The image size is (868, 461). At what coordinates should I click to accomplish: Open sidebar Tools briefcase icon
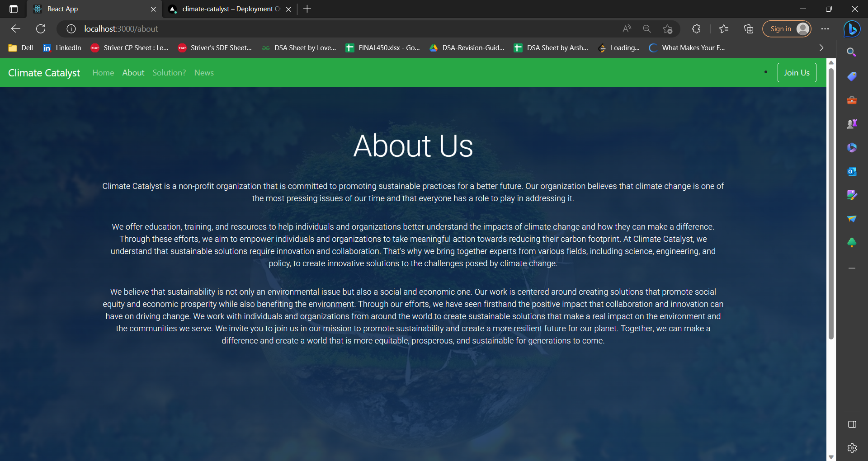coord(852,100)
